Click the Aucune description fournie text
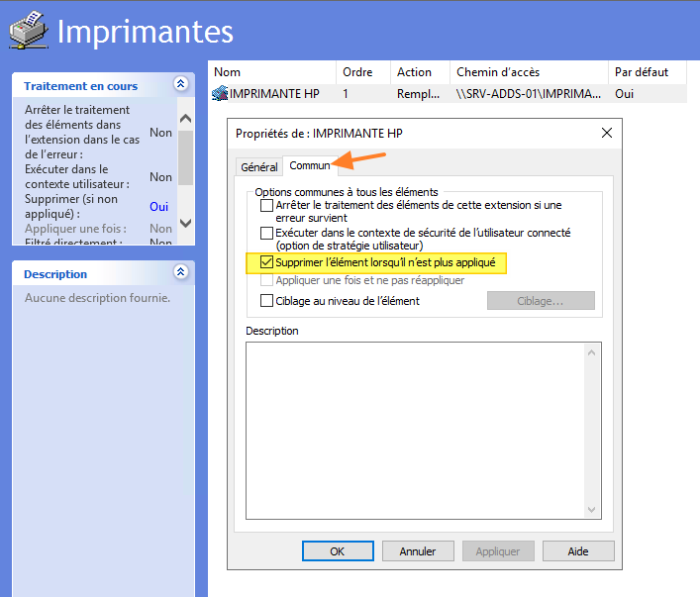 point(97,298)
